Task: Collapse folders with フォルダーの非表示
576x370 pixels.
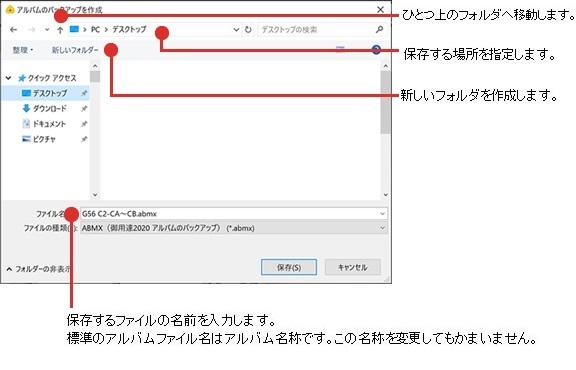Action: (39, 269)
